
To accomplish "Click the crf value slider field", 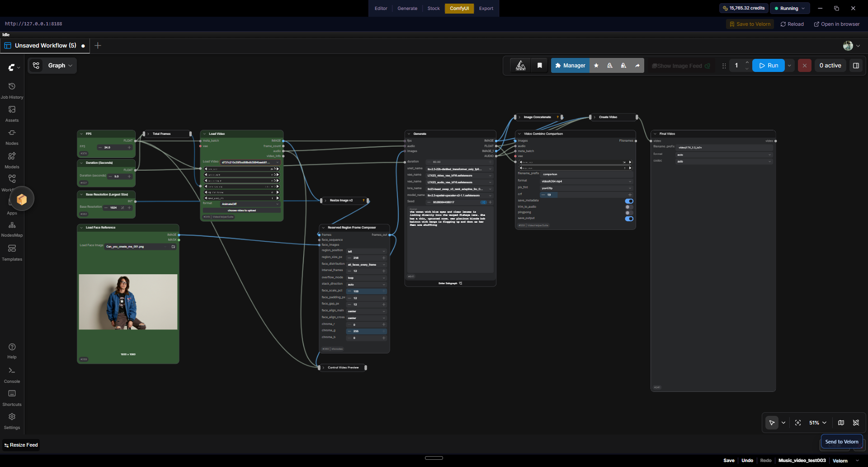I will (587, 195).
